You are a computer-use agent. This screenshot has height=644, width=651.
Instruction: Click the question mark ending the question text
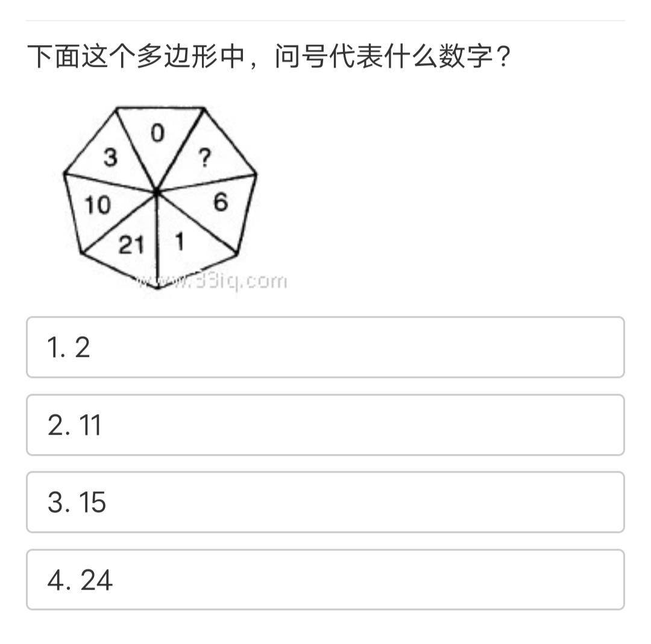[503, 57]
